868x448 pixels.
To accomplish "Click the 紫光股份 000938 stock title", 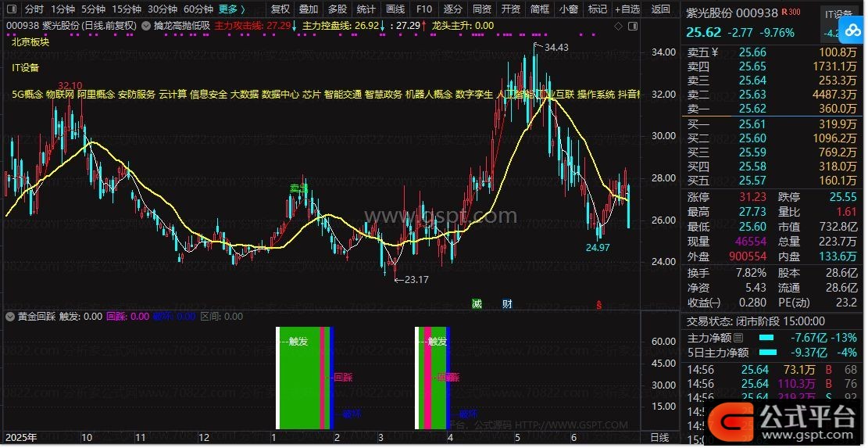I will tap(730, 13).
